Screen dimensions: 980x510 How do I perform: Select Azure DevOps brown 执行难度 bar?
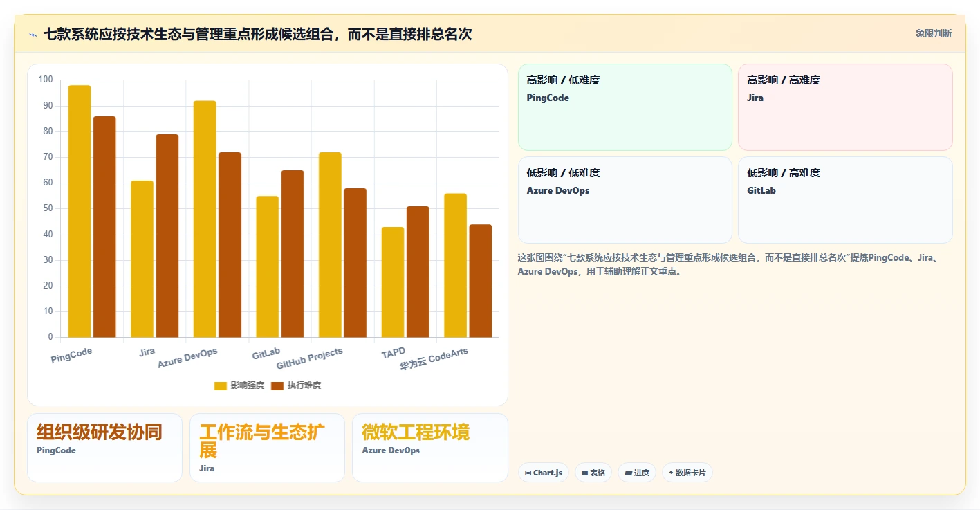pos(230,245)
